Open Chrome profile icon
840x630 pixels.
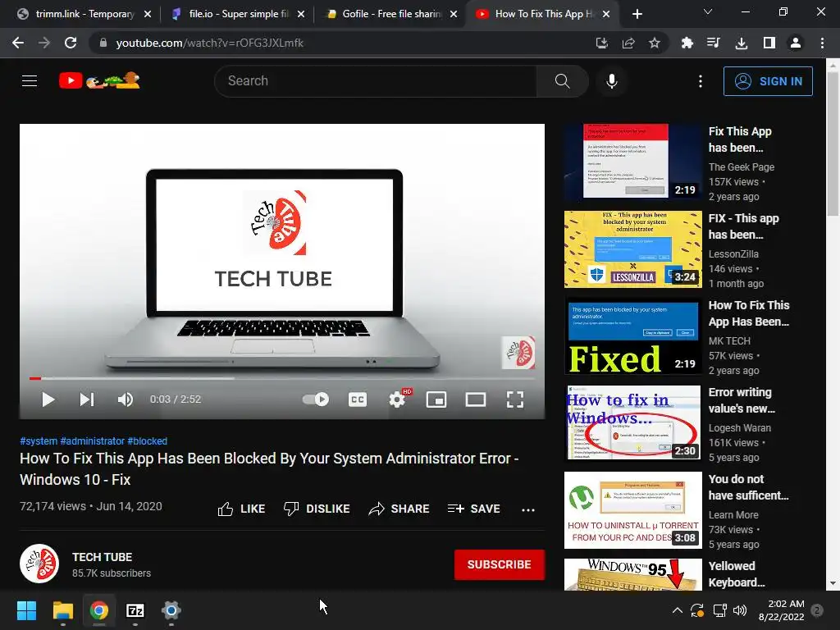(796, 43)
